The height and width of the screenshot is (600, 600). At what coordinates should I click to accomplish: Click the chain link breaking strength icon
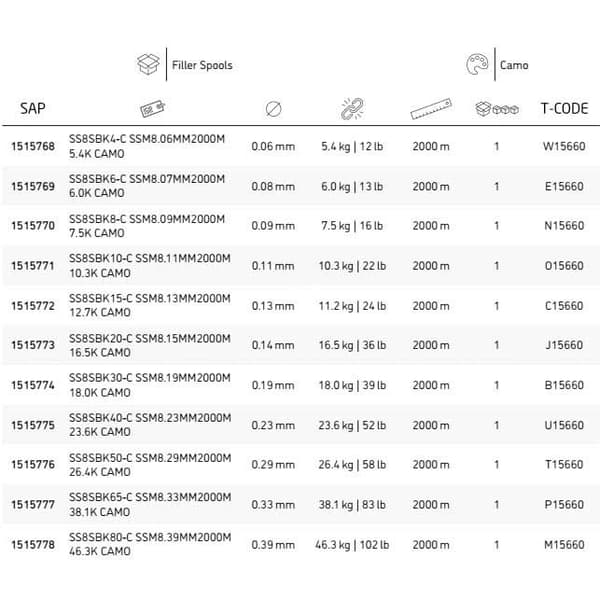(x=352, y=109)
